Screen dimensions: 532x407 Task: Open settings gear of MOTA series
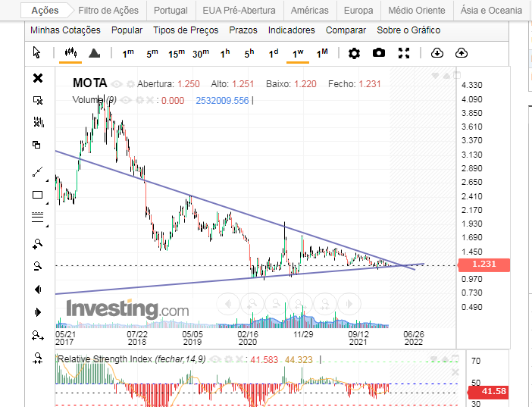tap(130, 84)
